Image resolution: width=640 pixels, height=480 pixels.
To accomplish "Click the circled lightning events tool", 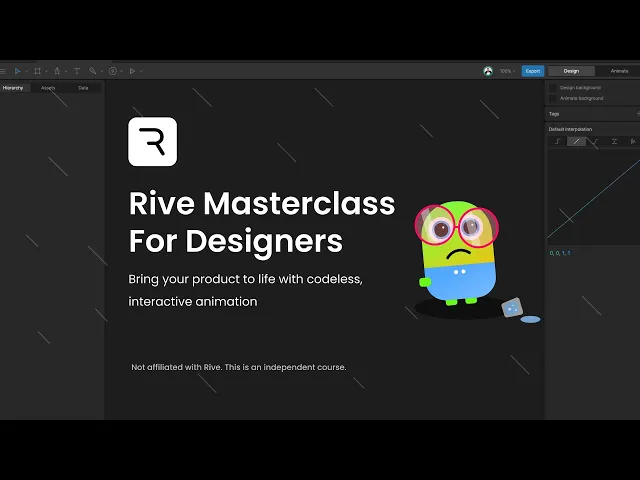I will coord(113,71).
